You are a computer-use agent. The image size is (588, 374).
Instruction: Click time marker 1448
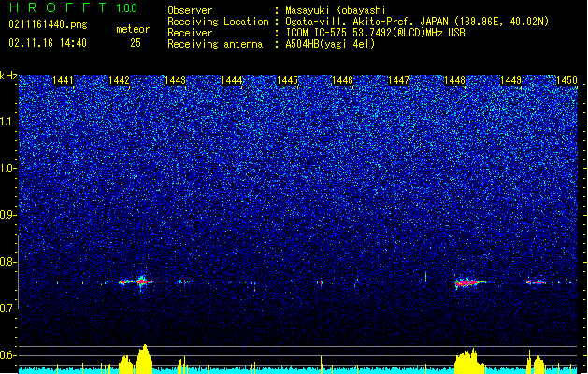click(x=454, y=80)
